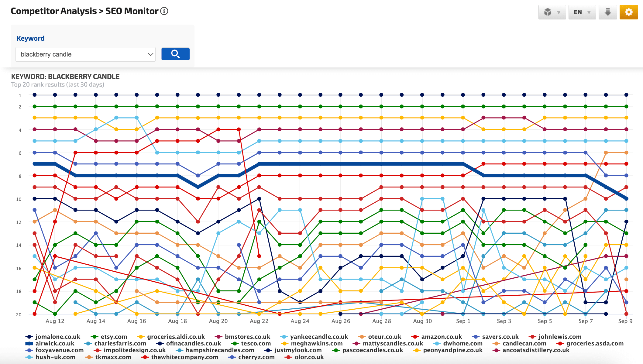This screenshot has height=364, width=643.
Task: Open the orange settings gear
Action: coord(629,12)
